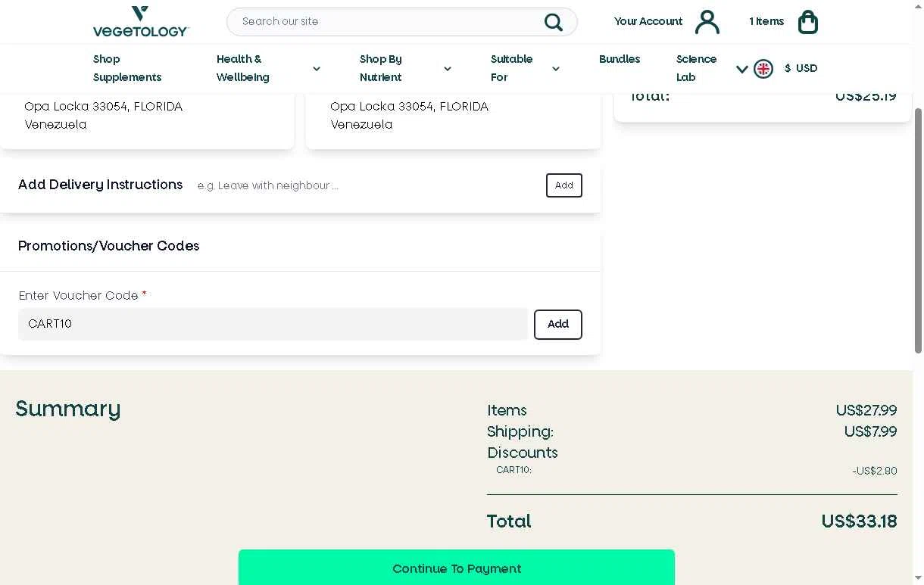Image resolution: width=924 pixels, height=585 pixels.
Task: Open Science Lab menu
Action: [x=696, y=68]
